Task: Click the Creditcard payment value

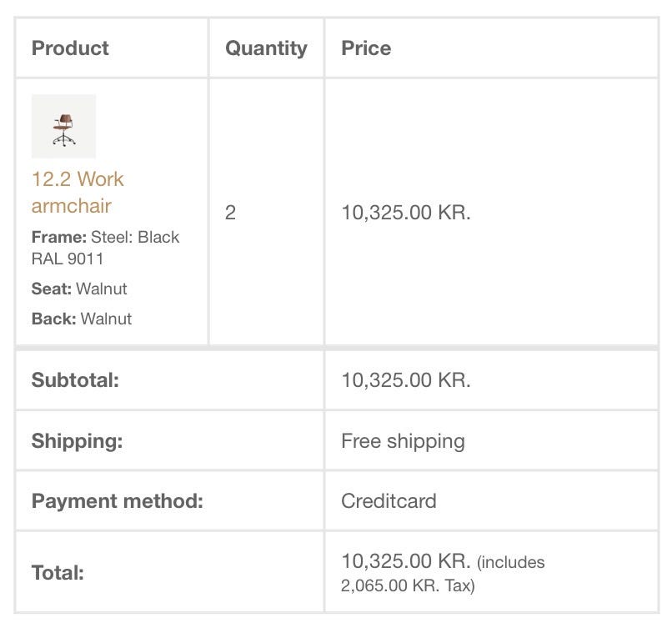Action: [389, 501]
